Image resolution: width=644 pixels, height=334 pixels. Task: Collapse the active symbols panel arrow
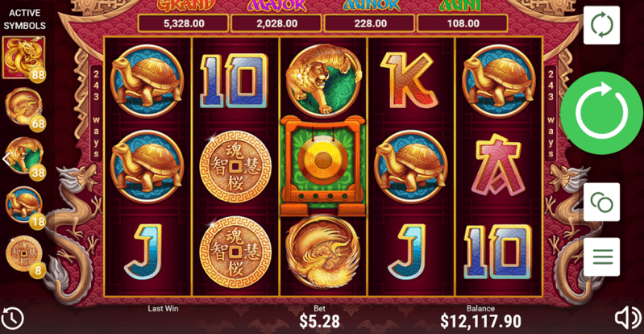pyautogui.click(x=6, y=159)
